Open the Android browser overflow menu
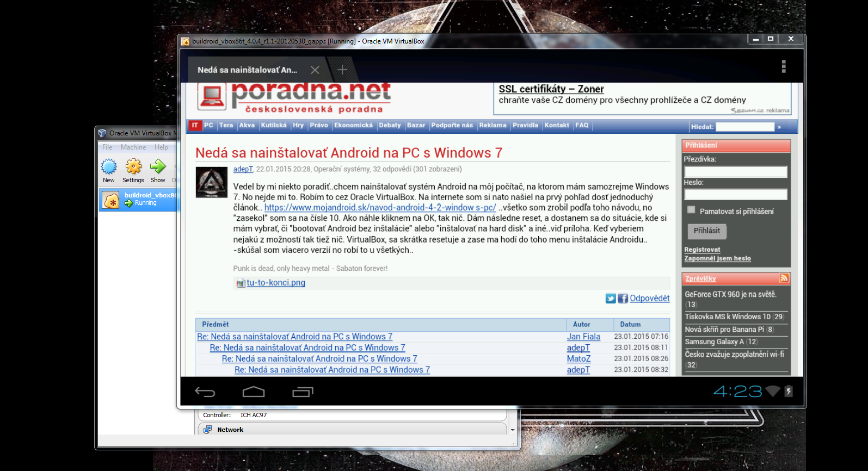This screenshot has width=868, height=471. pos(784,66)
